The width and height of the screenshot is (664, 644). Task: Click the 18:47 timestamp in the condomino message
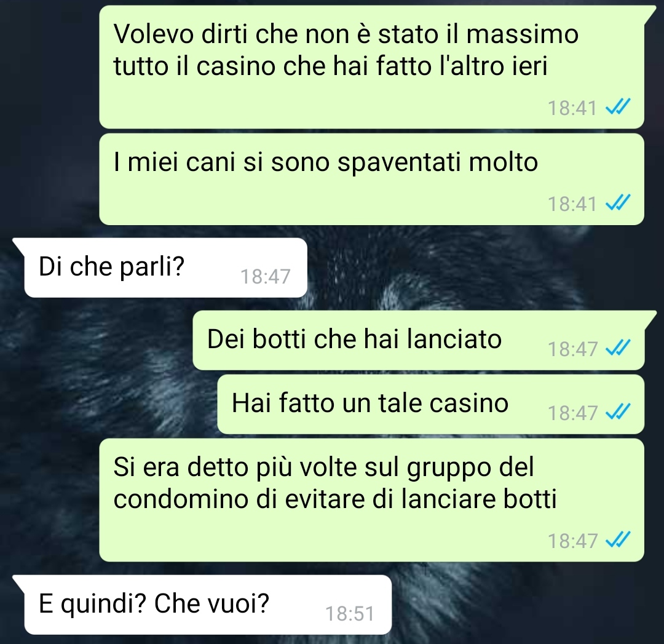point(572,541)
